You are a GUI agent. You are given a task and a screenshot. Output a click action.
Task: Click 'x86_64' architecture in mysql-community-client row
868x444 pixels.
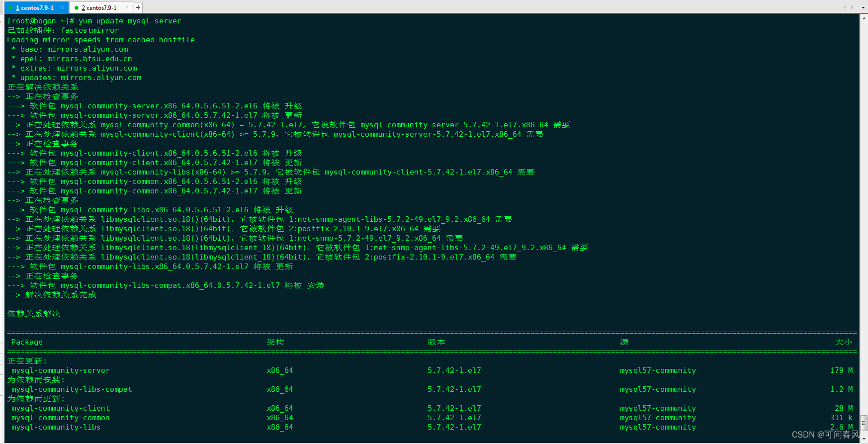(x=280, y=408)
